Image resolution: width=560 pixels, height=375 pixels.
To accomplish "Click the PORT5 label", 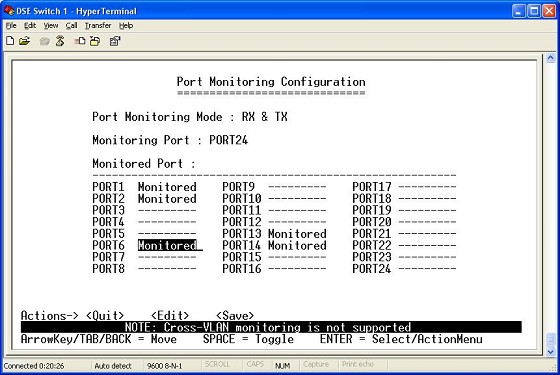I will pyautogui.click(x=109, y=234).
